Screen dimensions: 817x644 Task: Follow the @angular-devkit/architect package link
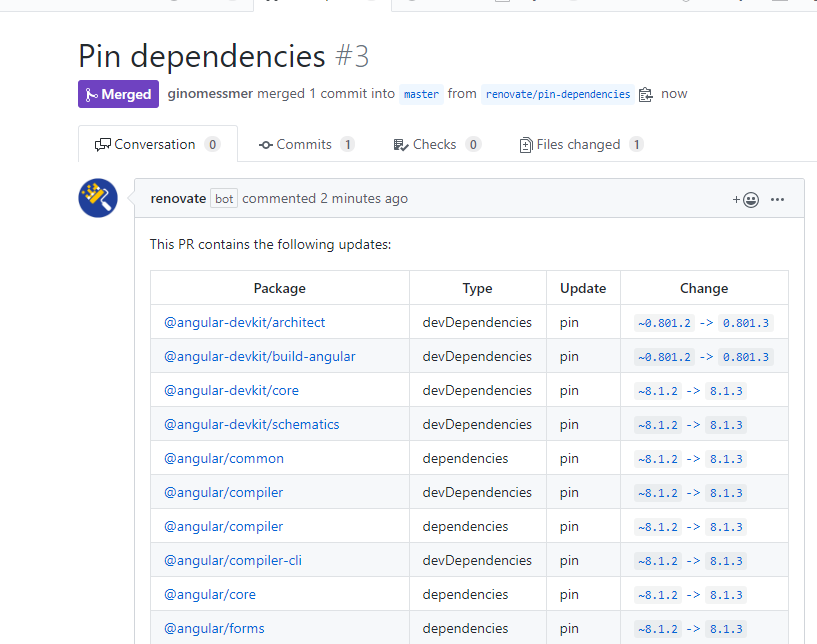[246, 322]
